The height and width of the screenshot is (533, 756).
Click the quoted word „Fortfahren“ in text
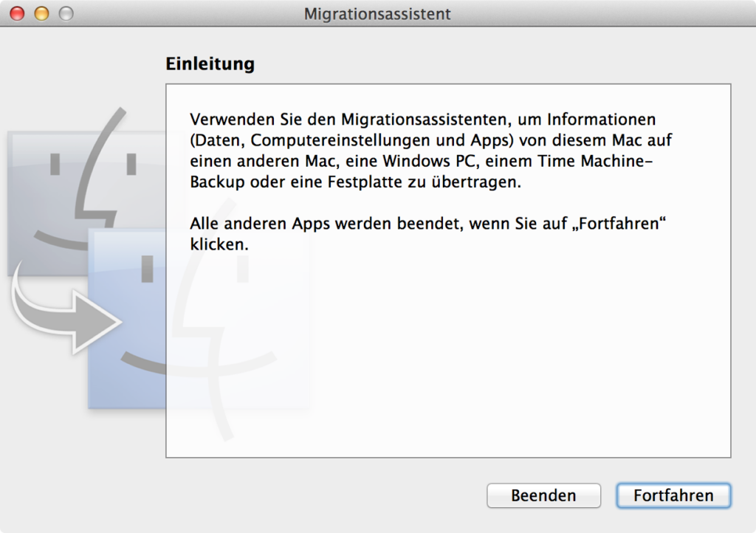(619, 224)
